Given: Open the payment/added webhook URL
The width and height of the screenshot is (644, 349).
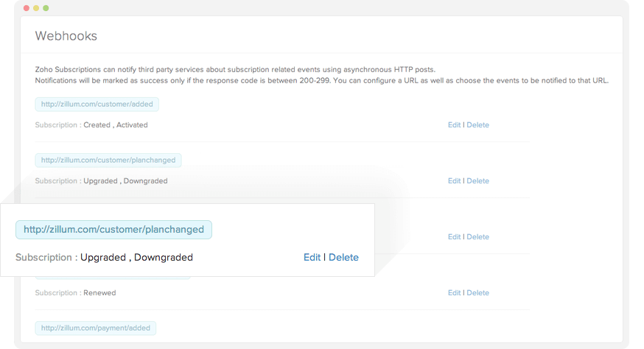Looking at the screenshot, I should pos(96,328).
